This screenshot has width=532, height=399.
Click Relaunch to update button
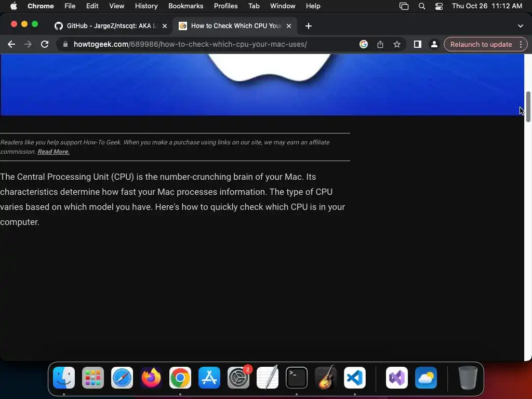pyautogui.click(x=481, y=45)
